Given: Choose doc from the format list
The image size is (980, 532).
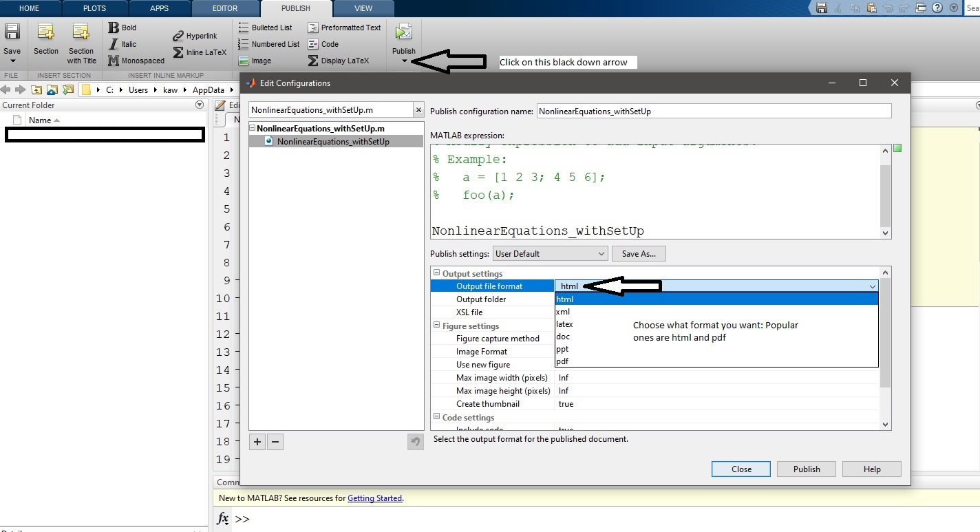Looking at the screenshot, I should tap(716, 337).
